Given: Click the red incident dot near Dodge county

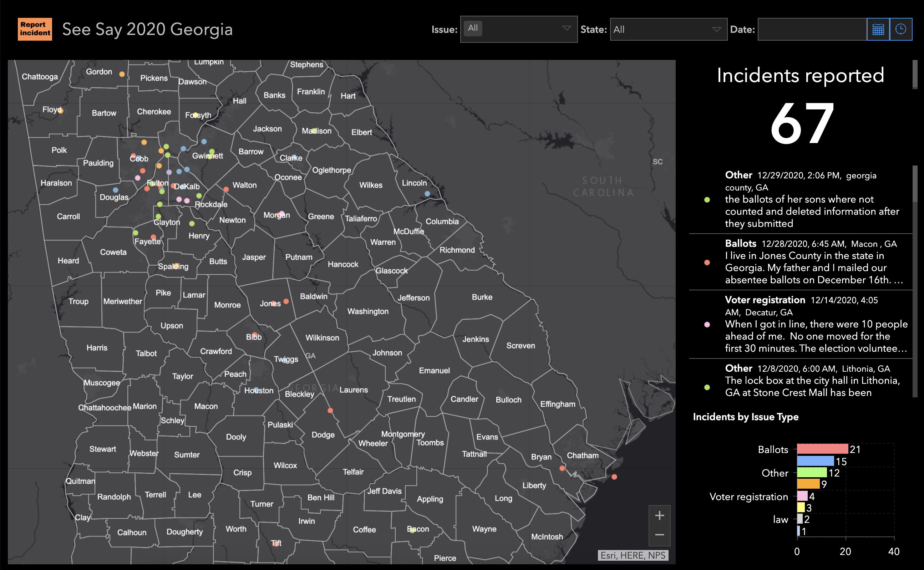Looking at the screenshot, I should click(330, 411).
